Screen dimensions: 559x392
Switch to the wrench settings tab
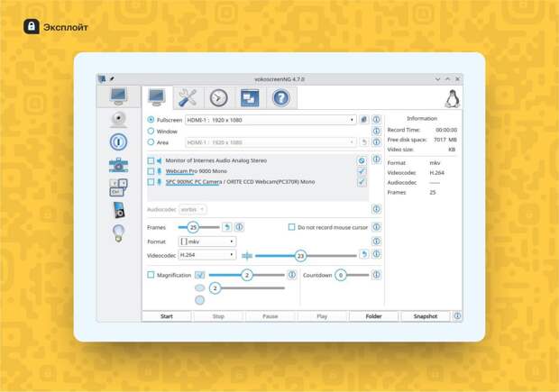pos(187,98)
